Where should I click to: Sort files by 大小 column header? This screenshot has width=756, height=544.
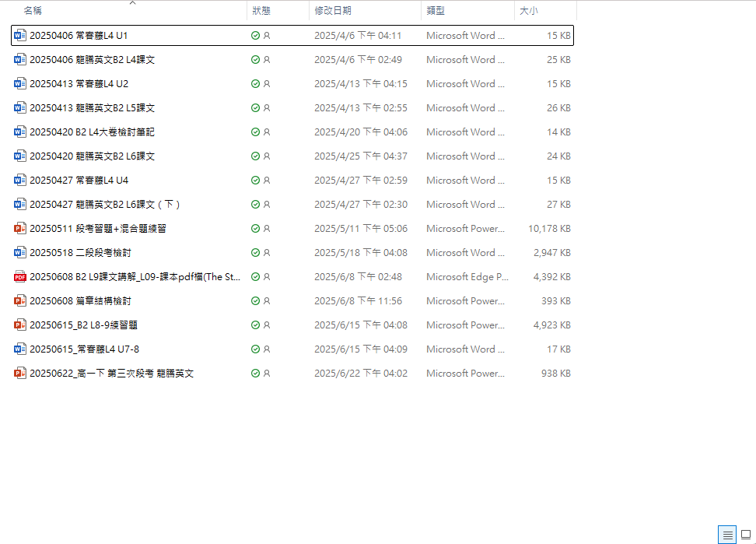pyautogui.click(x=529, y=11)
